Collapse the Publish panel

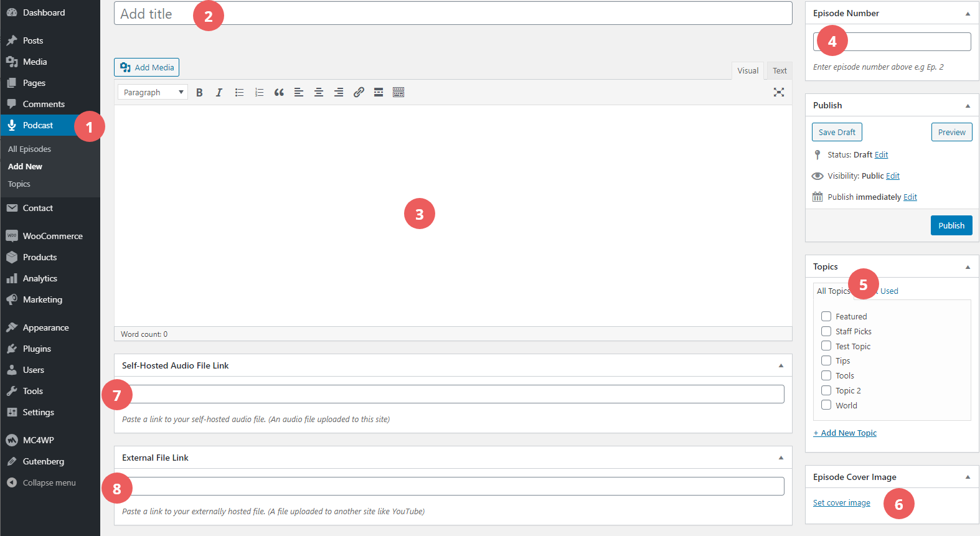pyautogui.click(x=968, y=106)
